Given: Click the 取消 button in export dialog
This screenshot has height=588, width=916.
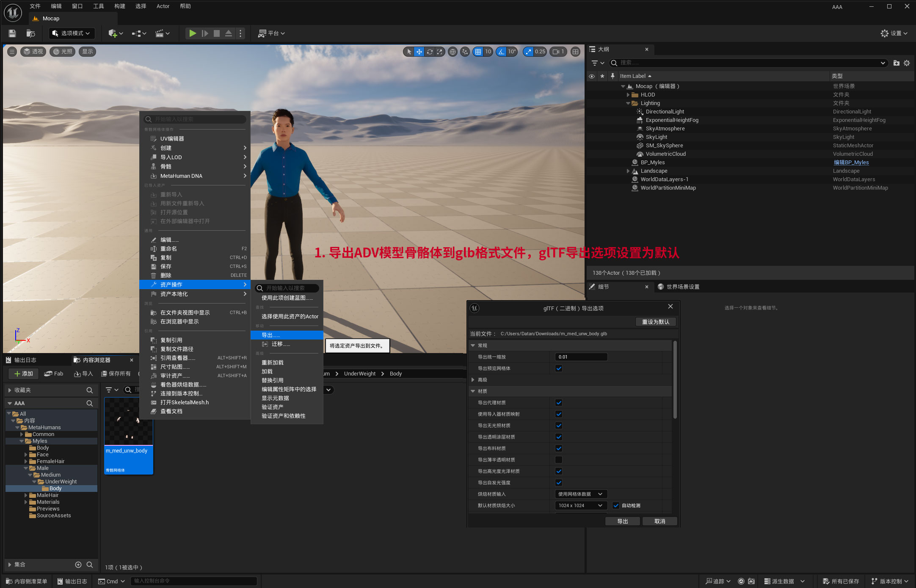Looking at the screenshot, I should pos(659,521).
